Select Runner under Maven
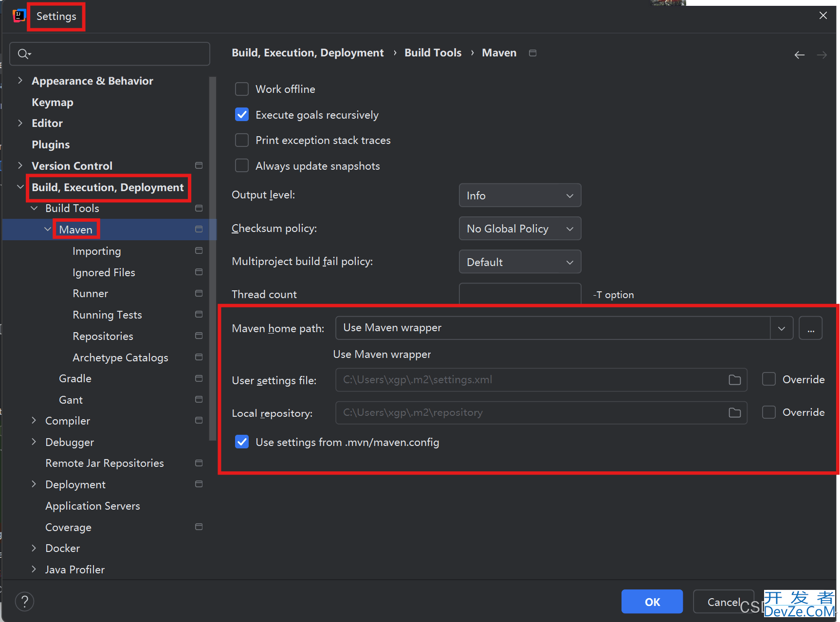Viewport: 840px width, 622px height. (91, 293)
